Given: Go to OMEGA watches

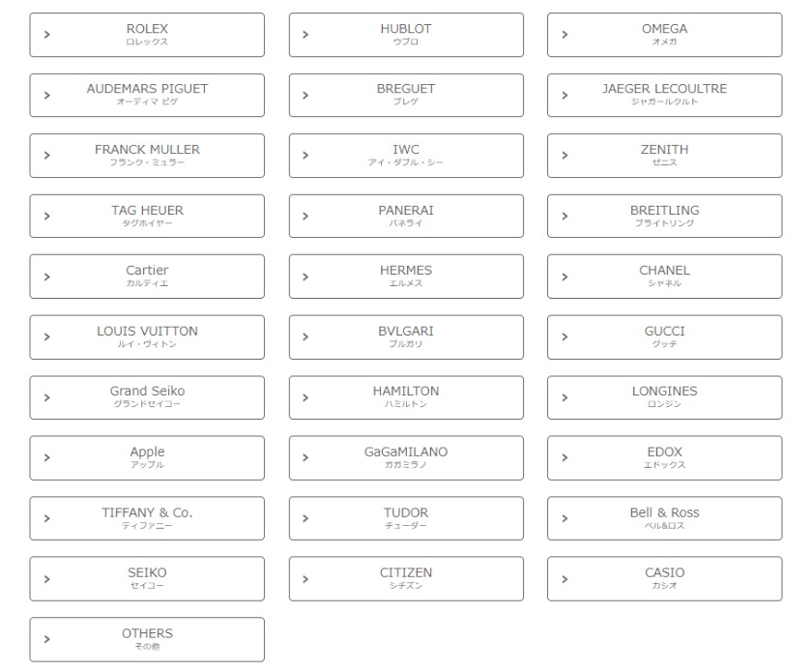Looking at the screenshot, I should (x=664, y=35).
